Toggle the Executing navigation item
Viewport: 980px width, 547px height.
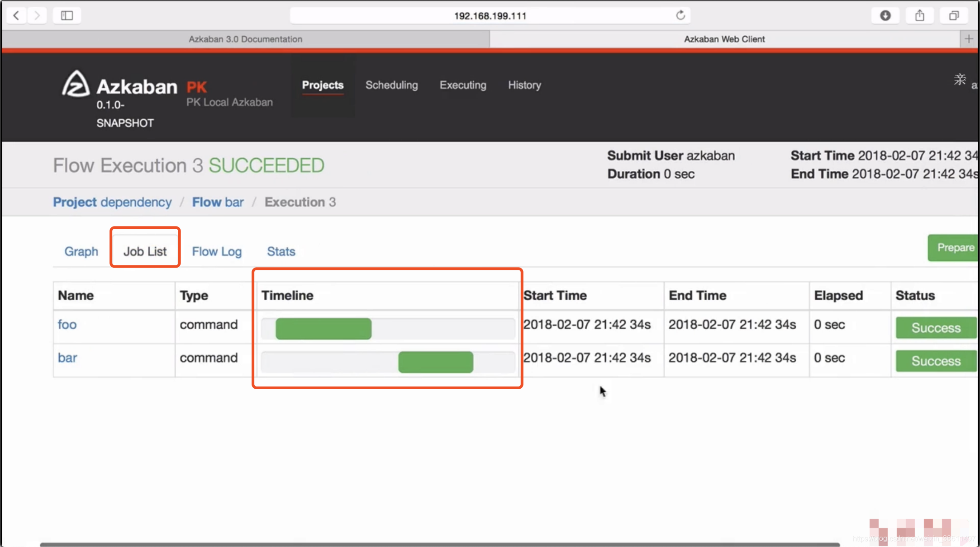pyautogui.click(x=462, y=85)
